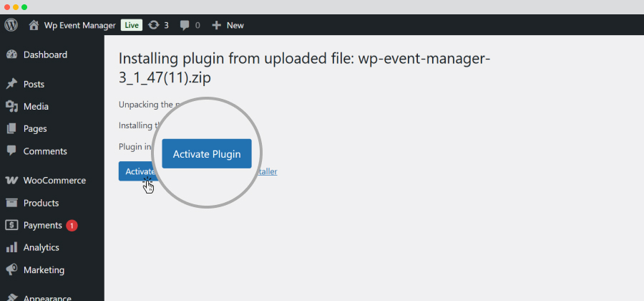
Task: Open the updates icon showing 3
Action: (153, 25)
